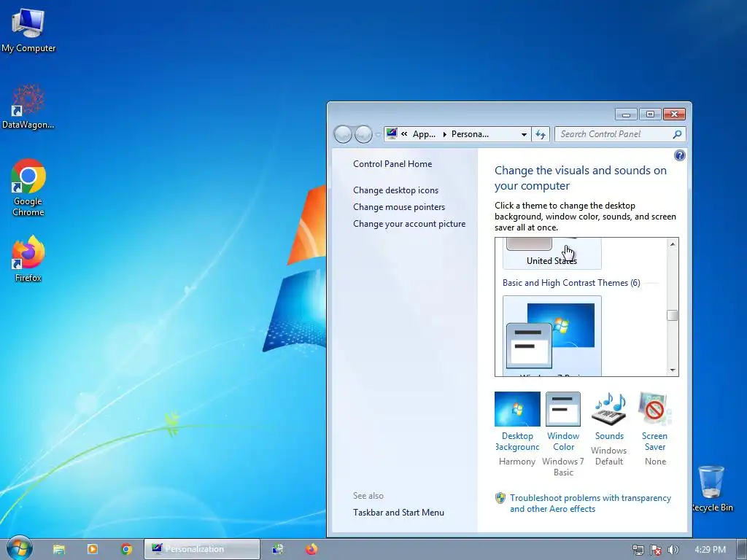Go forward with the Forward arrow

pyautogui.click(x=363, y=134)
